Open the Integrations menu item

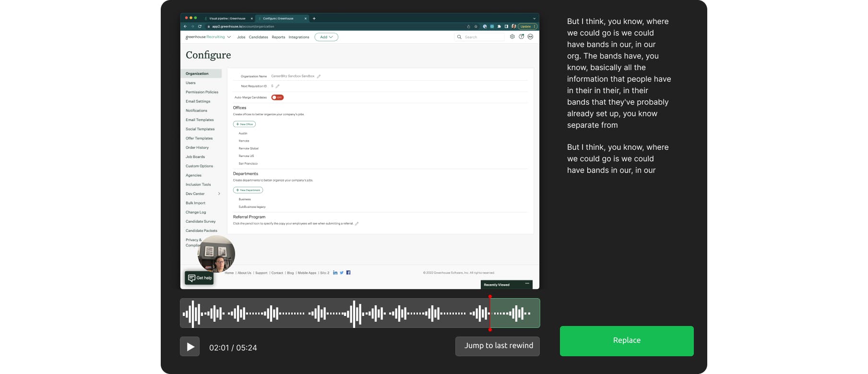click(x=299, y=37)
